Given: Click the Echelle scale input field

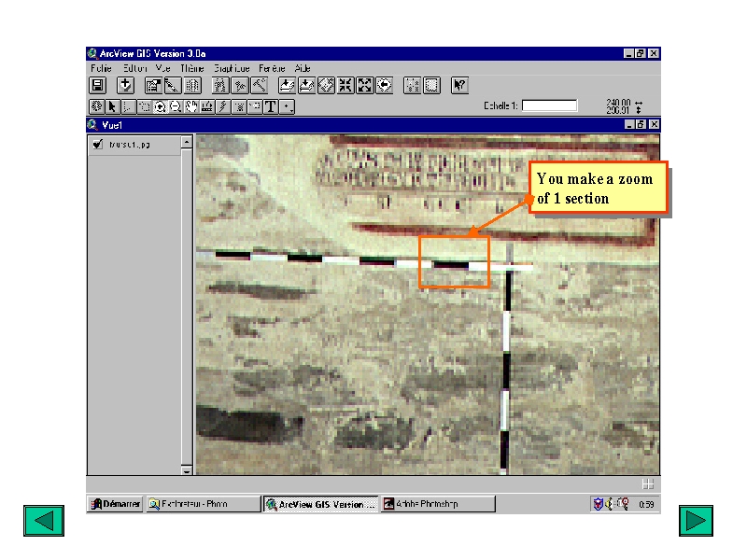Looking at the screenshot, I should [549, 105].
